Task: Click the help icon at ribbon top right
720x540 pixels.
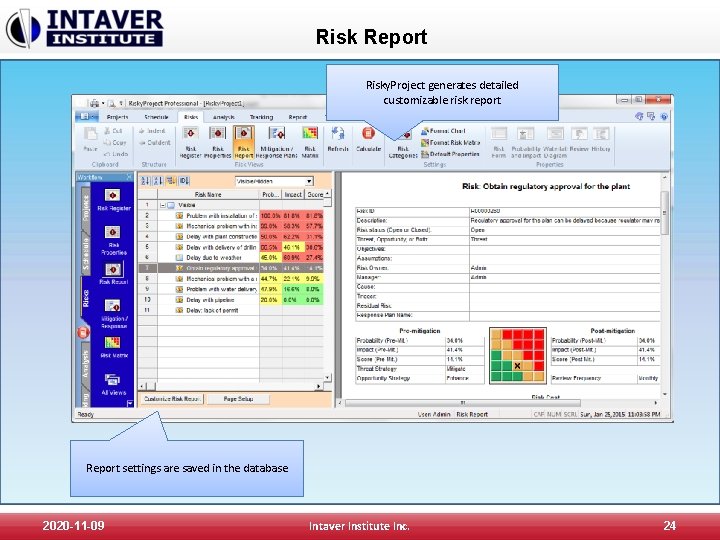Action: click(664, 117)
